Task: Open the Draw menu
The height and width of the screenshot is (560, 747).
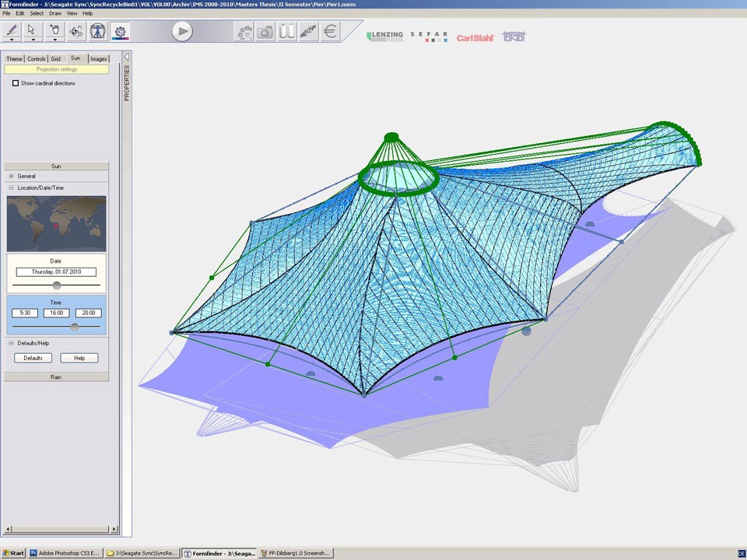Action: pyautogui.click(x=55, y=13)
